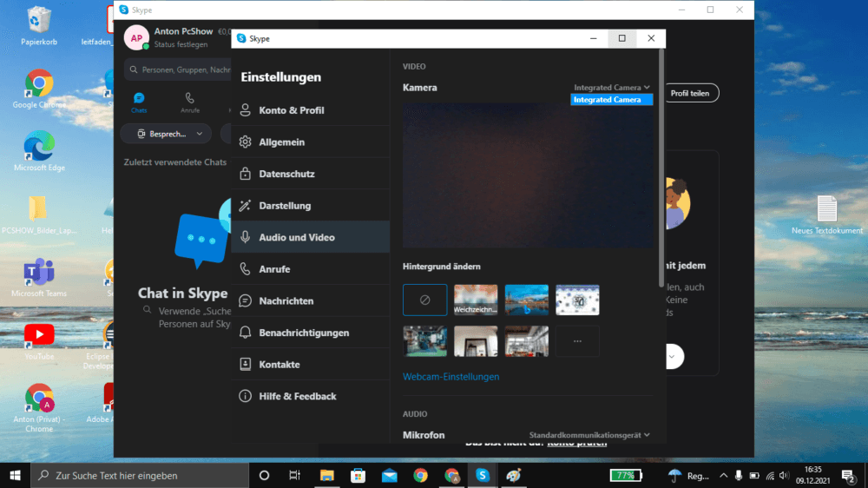Show hidden system tray icons

(x=724, y=475)
